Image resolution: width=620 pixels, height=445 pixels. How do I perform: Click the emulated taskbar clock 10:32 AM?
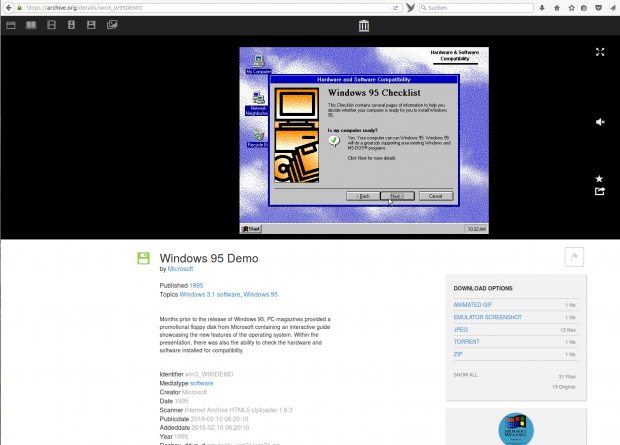coord(476,229)
